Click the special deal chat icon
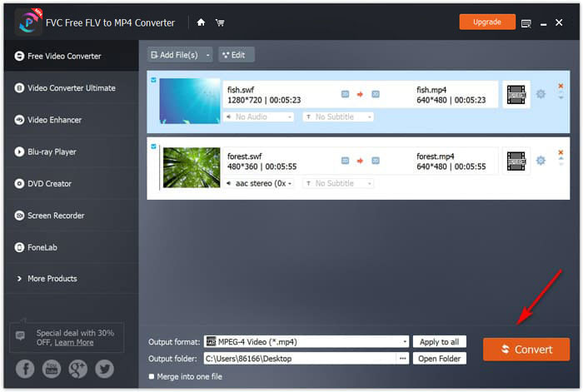Image resolution: width=583 pixels, height=392 pixels. click(x=20, y=335)
